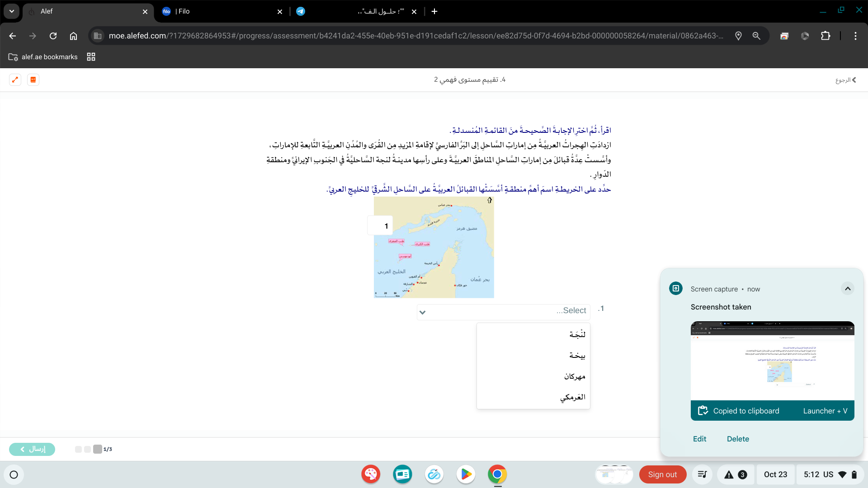Click Edit on the screenshot notification
Image resolution: width=868 pixels, height=488 pixels.
pos(699,439)
